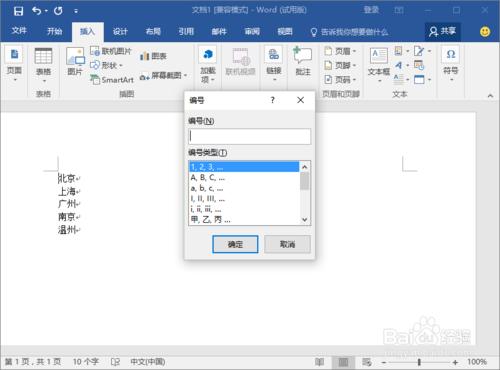Click the proofing check icon in status bar

click(115, 362)
